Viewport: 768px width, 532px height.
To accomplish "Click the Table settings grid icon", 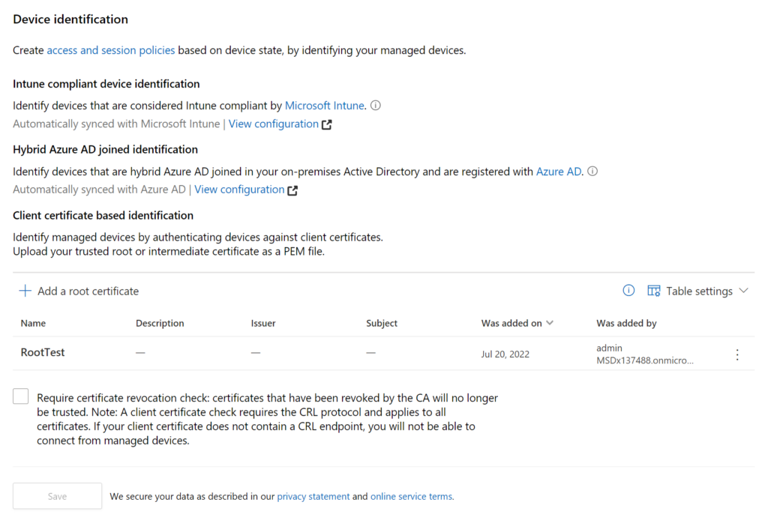I will click(654, 291).
